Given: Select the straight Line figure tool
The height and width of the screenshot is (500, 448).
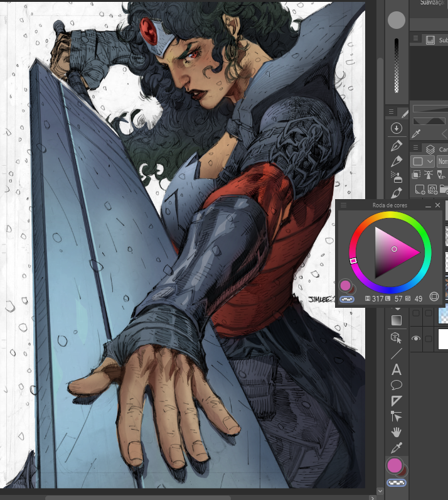Looking at the screenshot, I should pos(397,354).
